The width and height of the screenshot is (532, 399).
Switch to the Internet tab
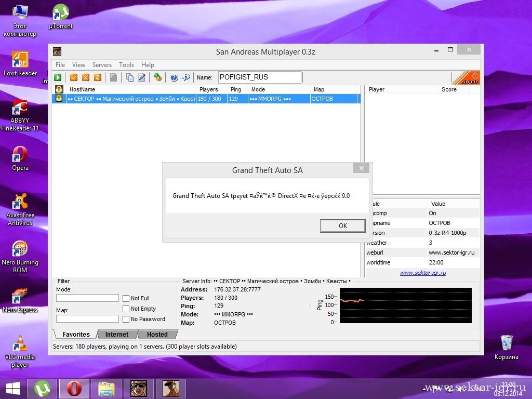(117, 335)
